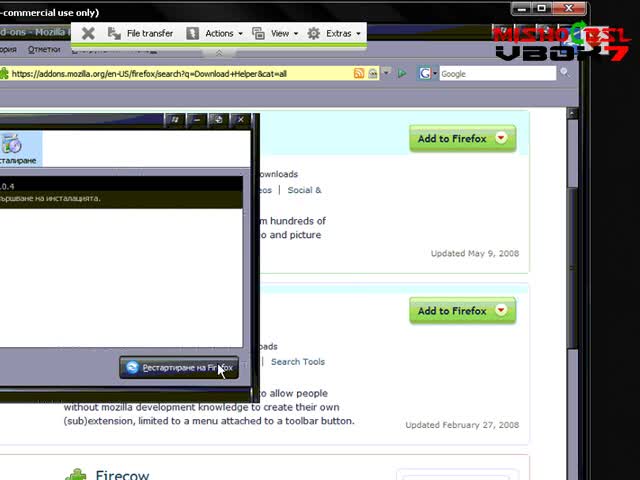
Task: Click the Updated May 9, 2008 text
Action: [475, 253]
